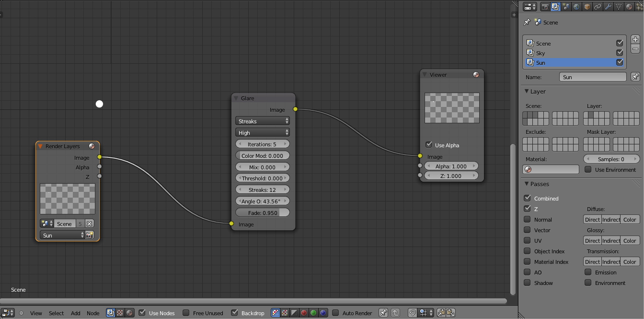Uncheck Sky render layer checkbox
644x319 pixels.
pos(620,53)
